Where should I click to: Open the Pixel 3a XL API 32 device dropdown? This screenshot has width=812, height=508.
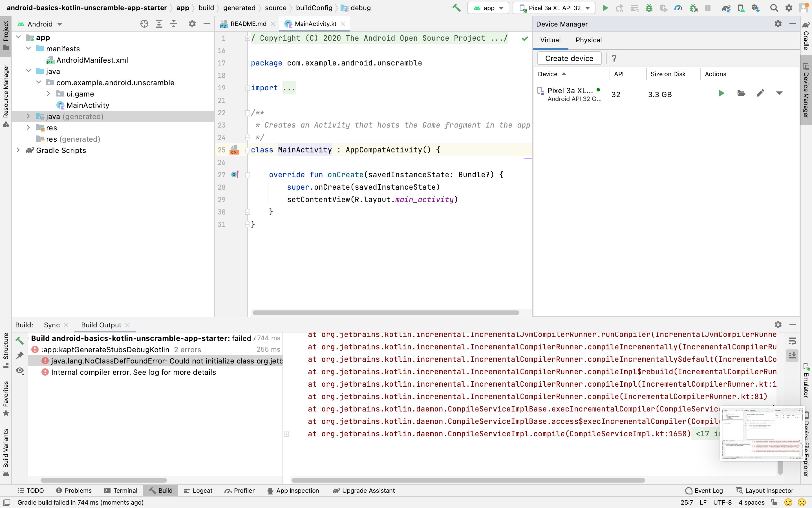554,8
